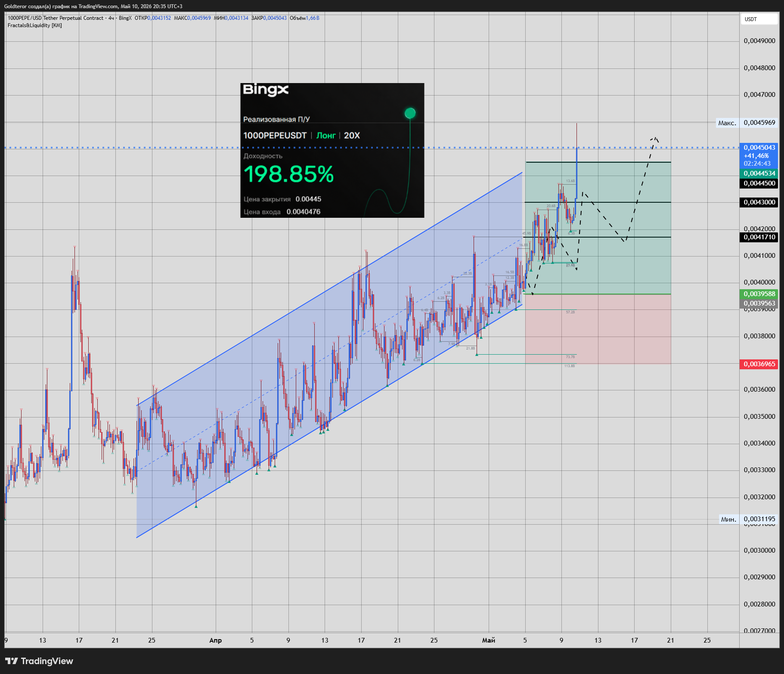Click the 73.7B liquidity label in the red zone
The height and width of the screenshot is (674, 784).
click(570, 357)
